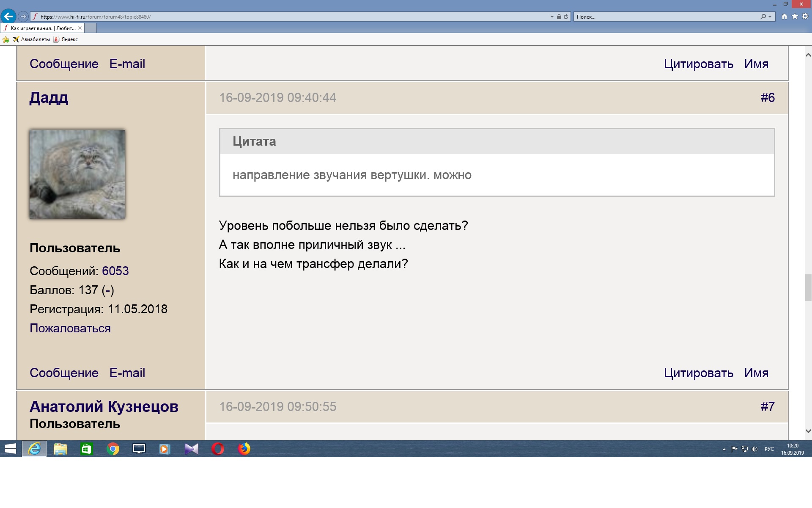Click Цитировать under post #6
The width and height of the screenshot is (812, 508).
click(x=698, y=373)
